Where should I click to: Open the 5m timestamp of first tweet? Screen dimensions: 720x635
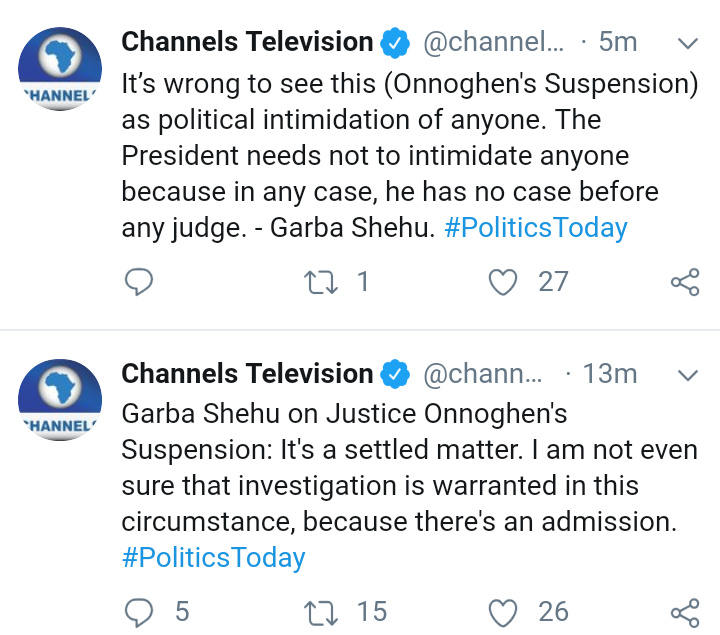pyautogui.click(x=617, y=43)
